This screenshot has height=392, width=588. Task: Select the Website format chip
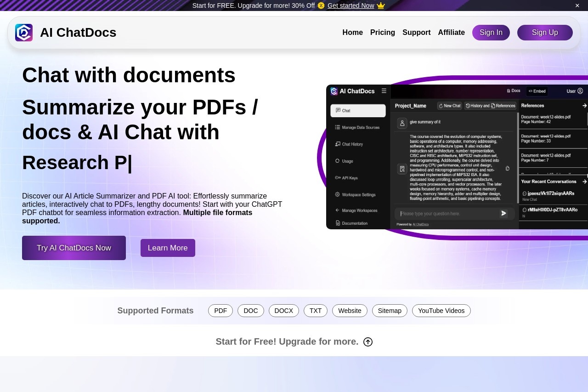point(350,311)
